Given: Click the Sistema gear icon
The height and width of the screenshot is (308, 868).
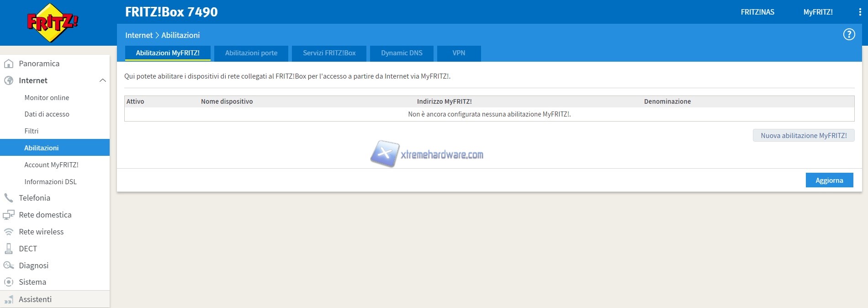Looking at the screenshot, I should click(9, 282).
